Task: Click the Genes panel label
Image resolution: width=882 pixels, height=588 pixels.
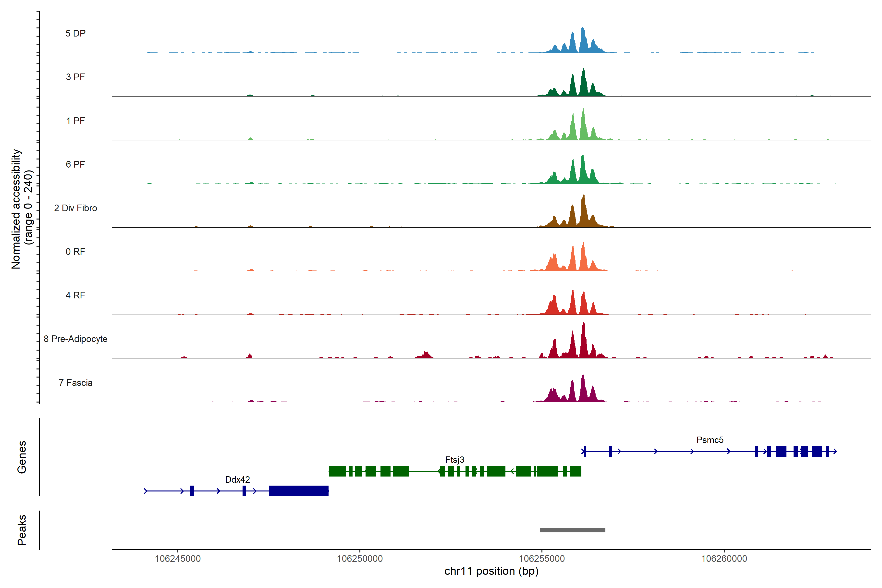Action: (x=22, y=457)
